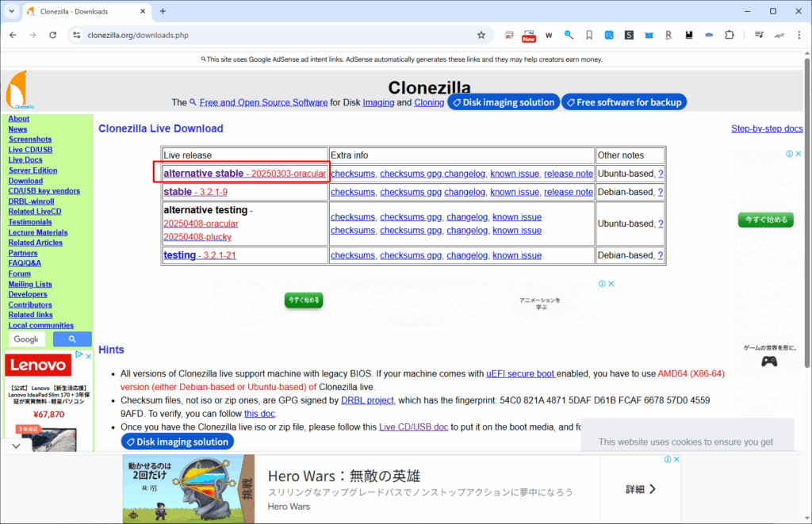Open the Live Docs sidebar link
This screenshot has height=524, width=812.
click(25, 160)
